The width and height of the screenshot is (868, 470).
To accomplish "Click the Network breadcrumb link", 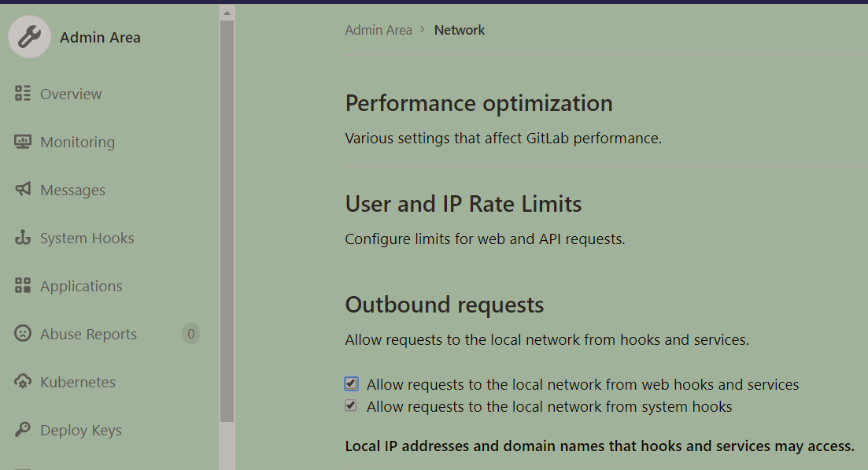I will pos(460,30).
